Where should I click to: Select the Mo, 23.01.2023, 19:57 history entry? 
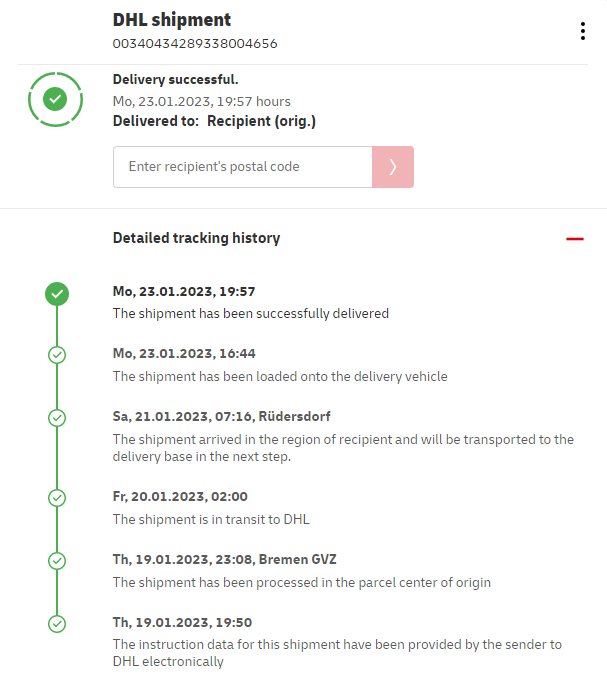(x=184, y=292)
